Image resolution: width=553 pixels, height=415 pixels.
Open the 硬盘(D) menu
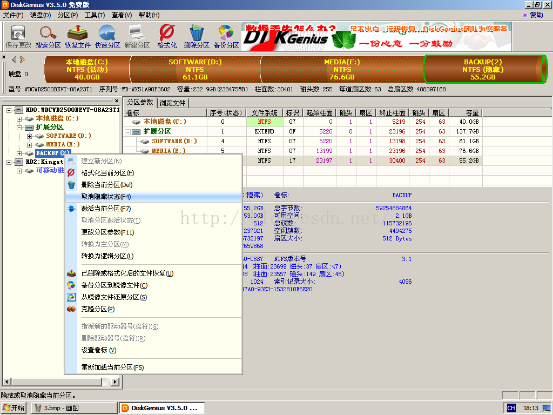pos(41,15)
